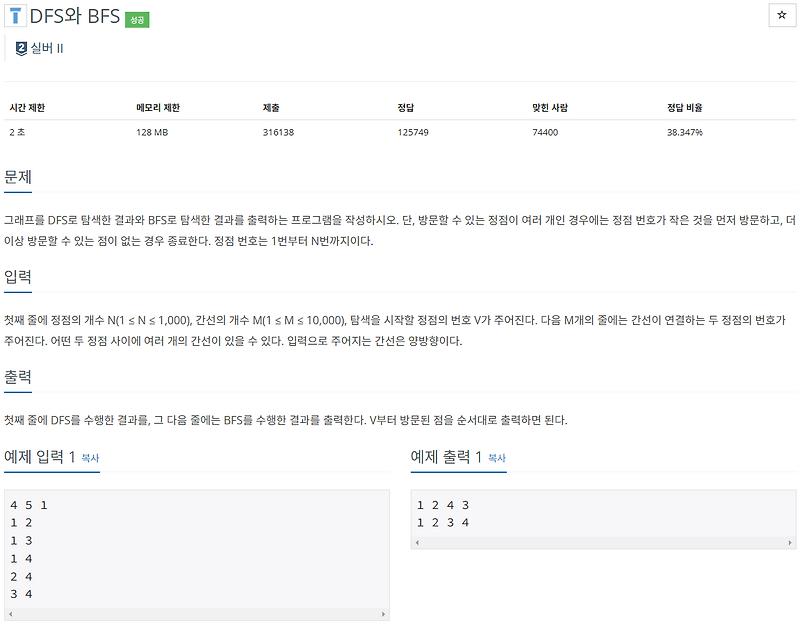Open the 문제 section heading link
The height and width of the screenshot is (625, 800).
click(x=17, y=176)
